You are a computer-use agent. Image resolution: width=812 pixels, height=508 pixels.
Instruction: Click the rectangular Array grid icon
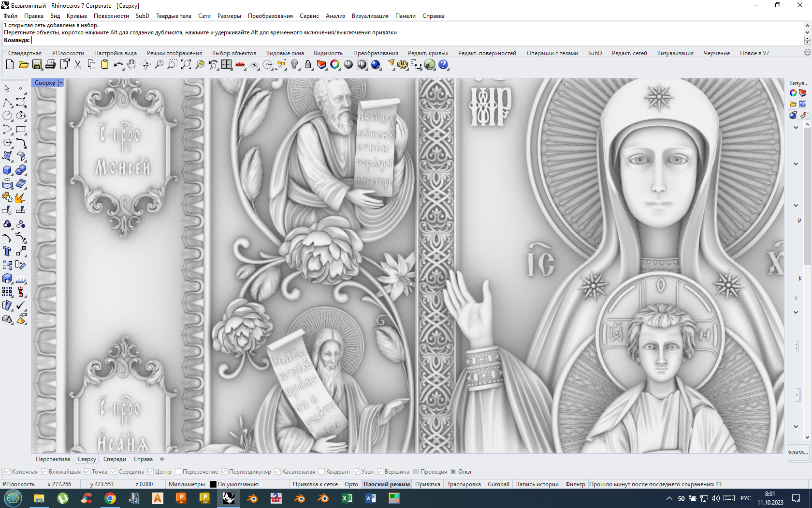point(7,292)
